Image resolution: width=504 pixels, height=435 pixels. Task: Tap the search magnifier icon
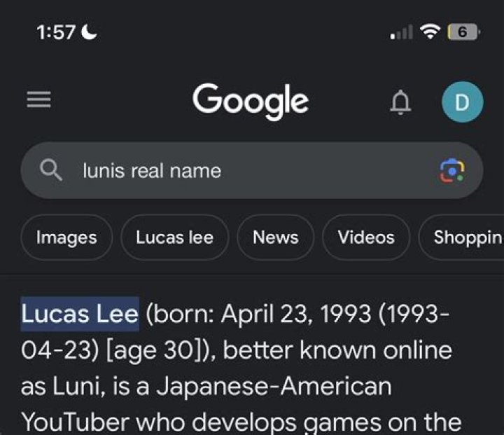pyautogui.click(x=50, y=170)
